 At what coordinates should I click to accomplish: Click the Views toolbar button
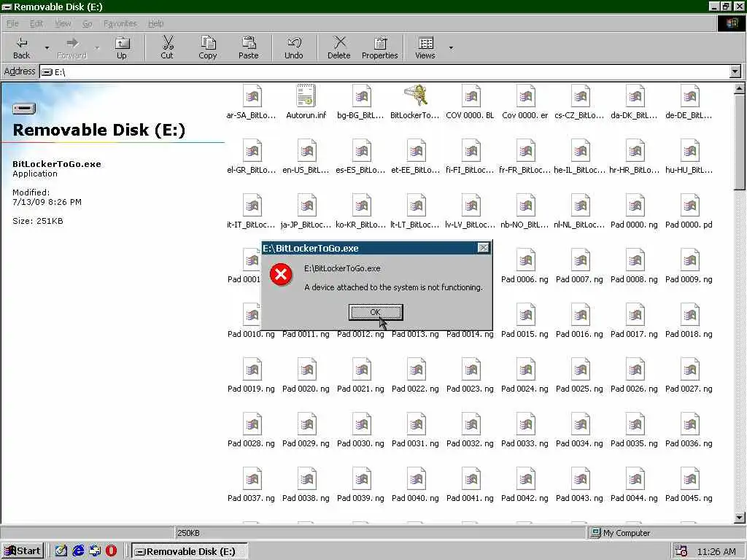pyautogui.click(x=425, y=48)
